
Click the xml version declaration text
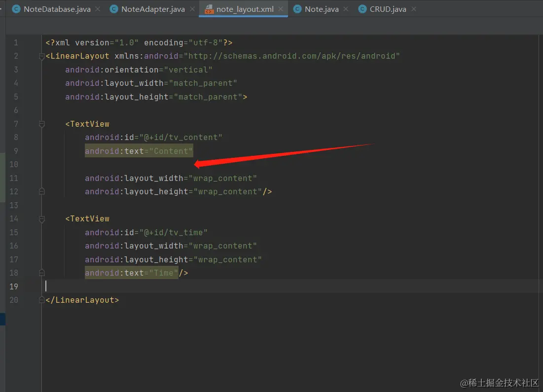coord(139,42)
